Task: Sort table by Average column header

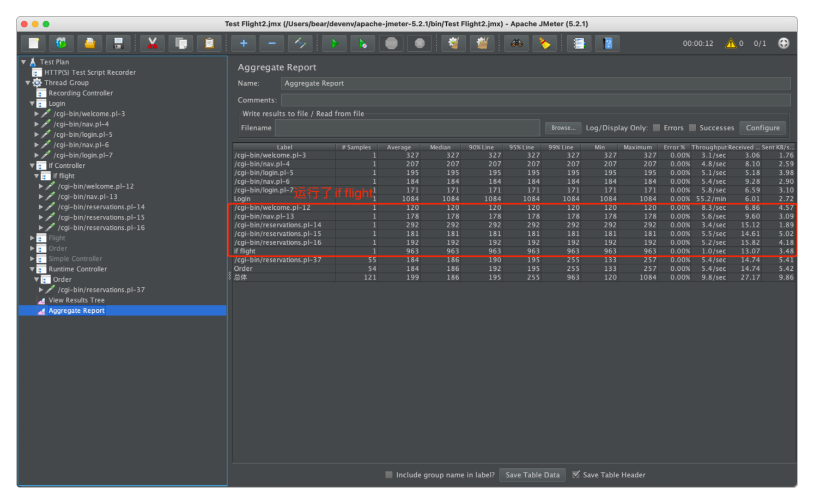Action: (x=399, y=147)
